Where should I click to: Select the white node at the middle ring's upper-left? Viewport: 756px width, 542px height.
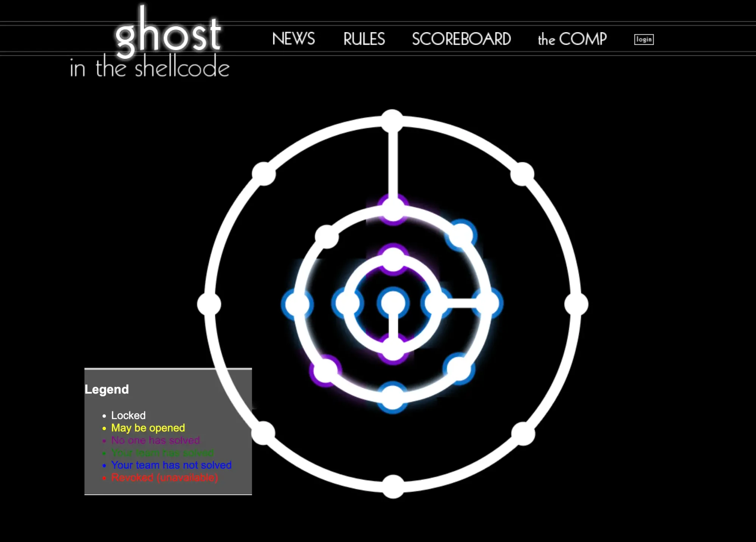coord(327,237)
